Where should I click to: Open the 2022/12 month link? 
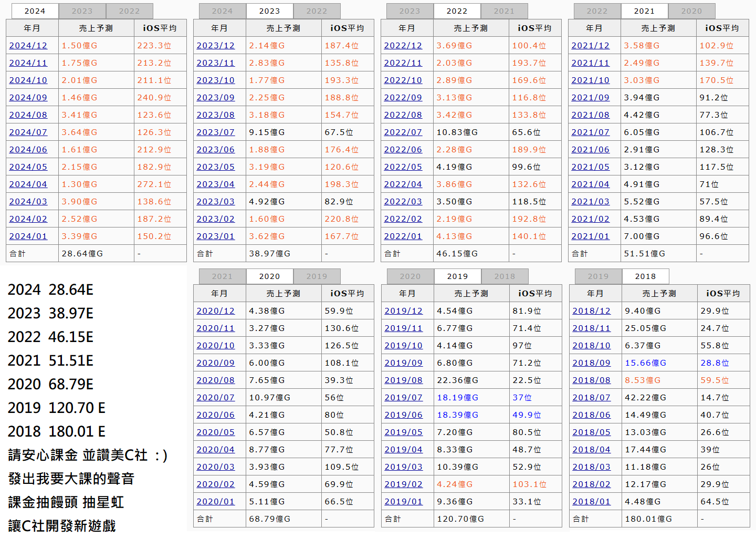403,46
